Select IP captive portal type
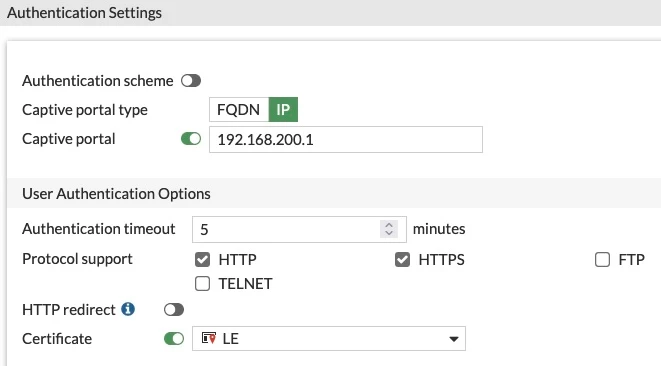 (x=283, y=110)
